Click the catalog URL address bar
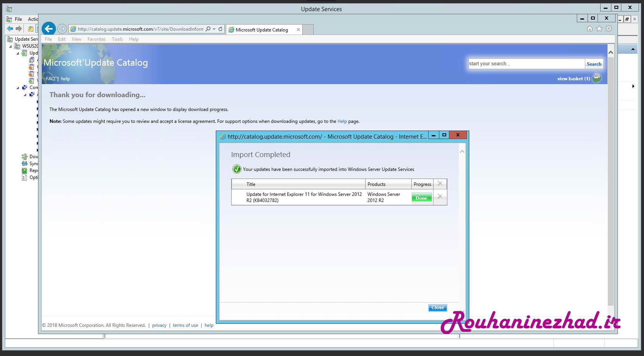This screenshot has width=644, height=356. 141,29
